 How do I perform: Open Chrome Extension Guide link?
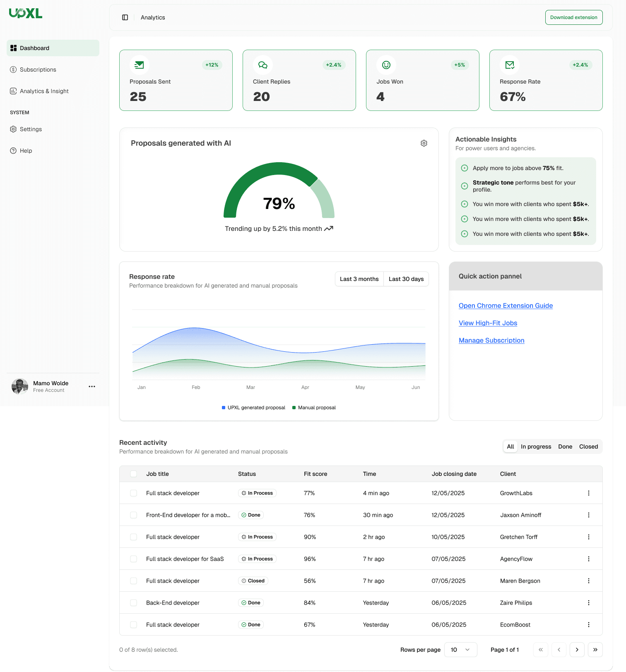506,306
